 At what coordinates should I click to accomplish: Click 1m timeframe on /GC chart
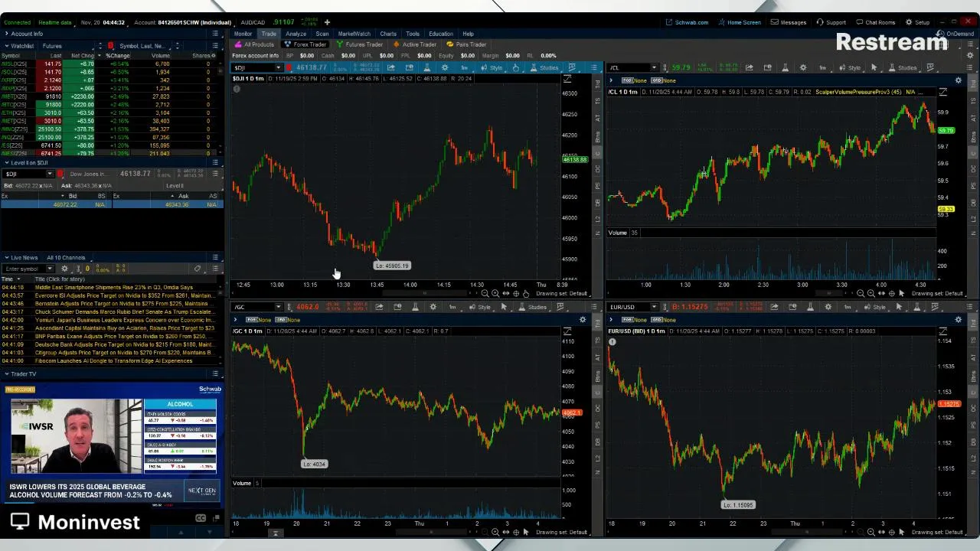click(452, 307)
